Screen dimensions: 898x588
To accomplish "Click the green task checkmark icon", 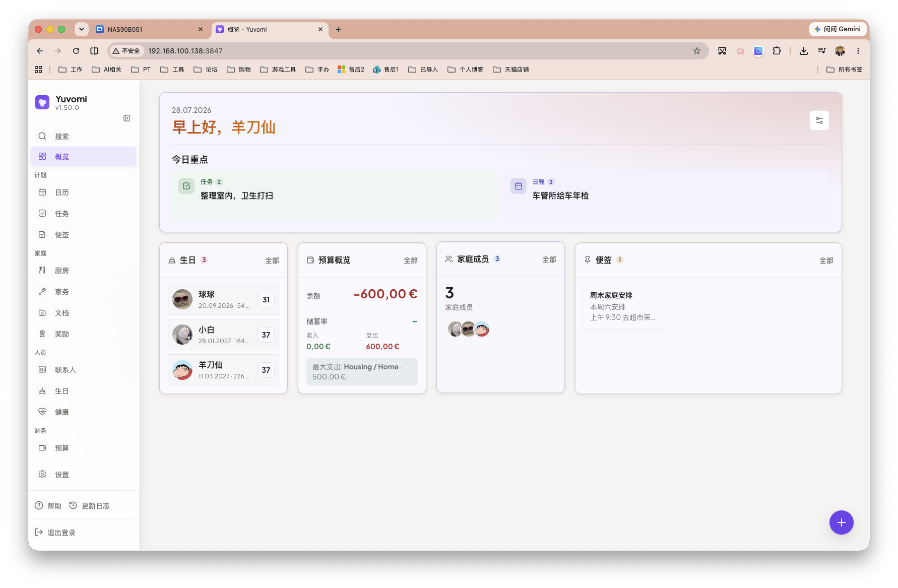I will [186, 186].
